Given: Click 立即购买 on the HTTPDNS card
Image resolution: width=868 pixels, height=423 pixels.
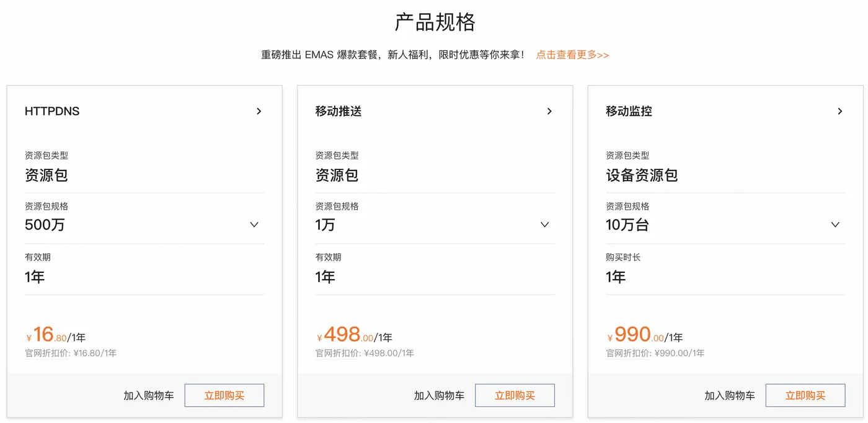Looking at the screenshot, I should [224, 395].
